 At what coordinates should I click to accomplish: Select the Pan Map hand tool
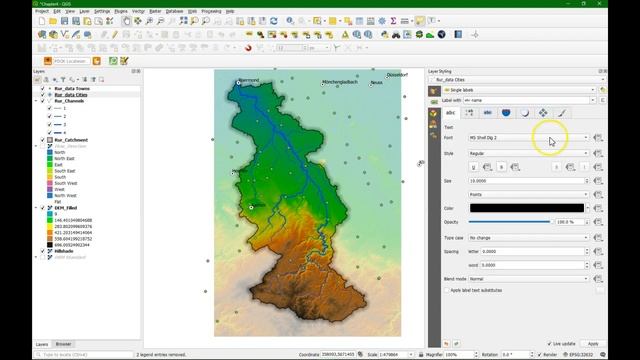[x=127, y=21]
